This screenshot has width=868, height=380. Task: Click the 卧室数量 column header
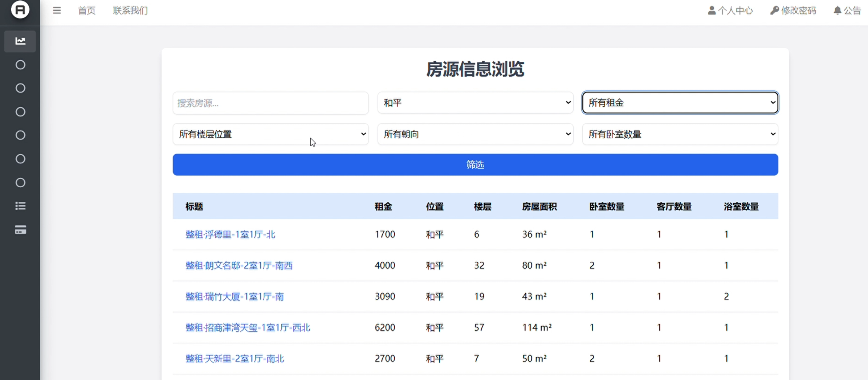click(607, 207)
